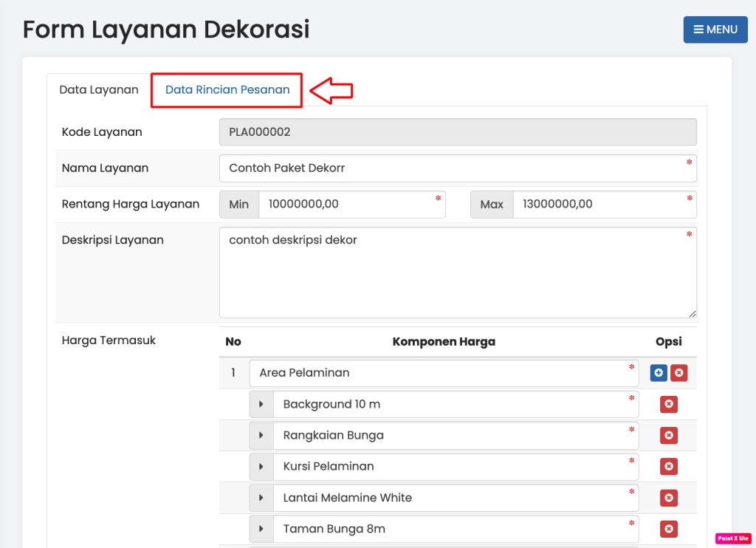
Task: Expand the arrow beside Background 10 m
Action: pos(261,405)
